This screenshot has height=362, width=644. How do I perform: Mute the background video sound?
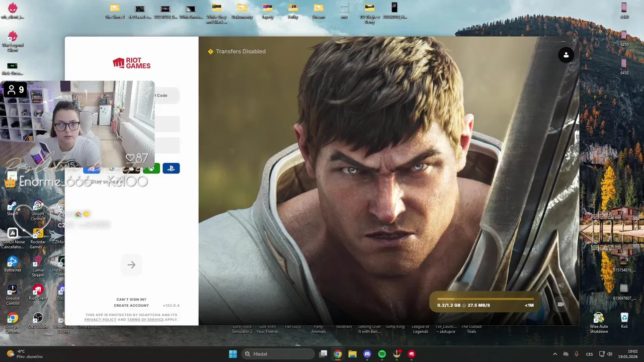[x=561, y=286]
